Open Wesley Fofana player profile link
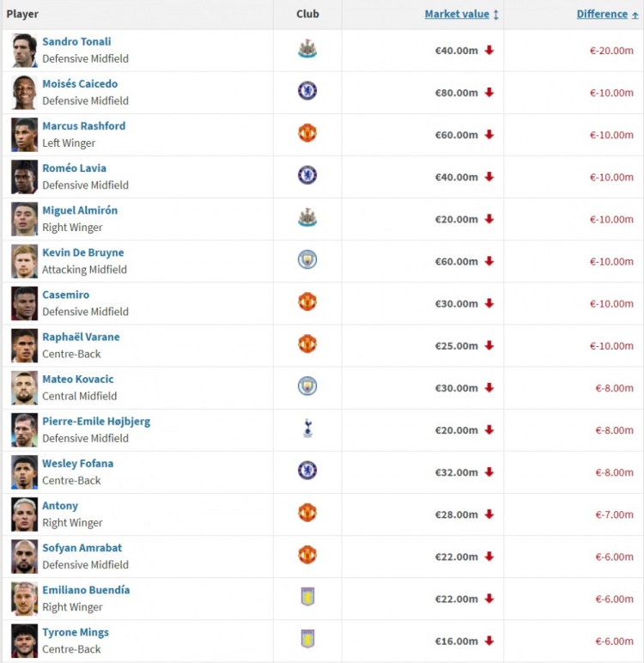The height and width of the screenshot is (663, 644). [78, 464]
